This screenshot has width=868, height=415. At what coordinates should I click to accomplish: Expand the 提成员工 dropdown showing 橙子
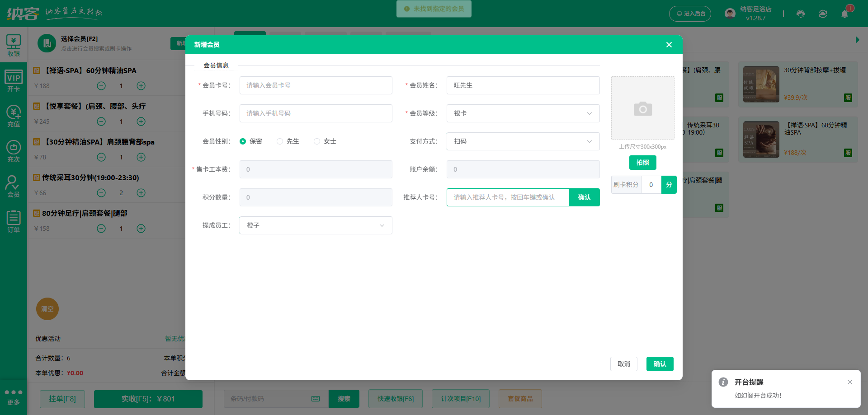pos(316,225)
